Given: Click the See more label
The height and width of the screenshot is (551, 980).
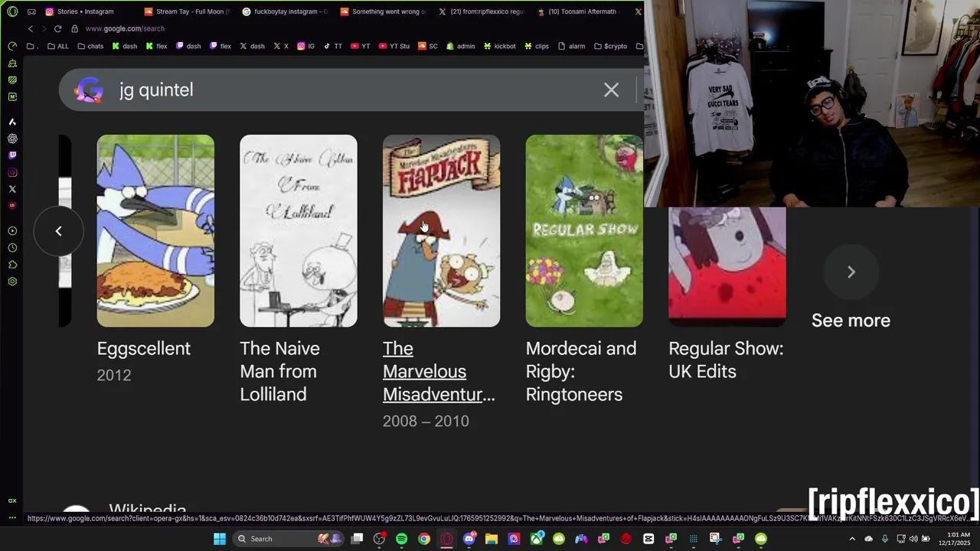Looking at the screenshot, I should [x=851, y=321].
